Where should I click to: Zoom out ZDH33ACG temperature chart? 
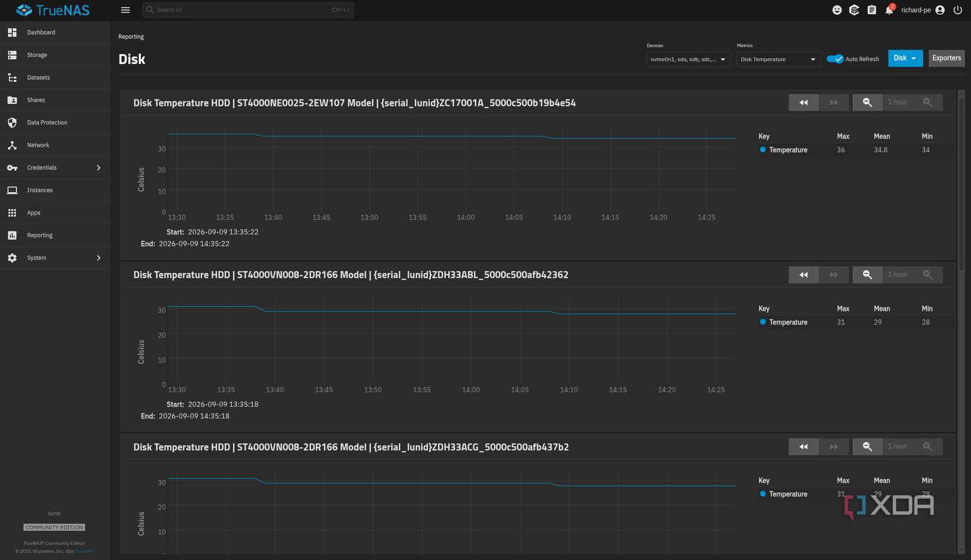coord(867,446)
